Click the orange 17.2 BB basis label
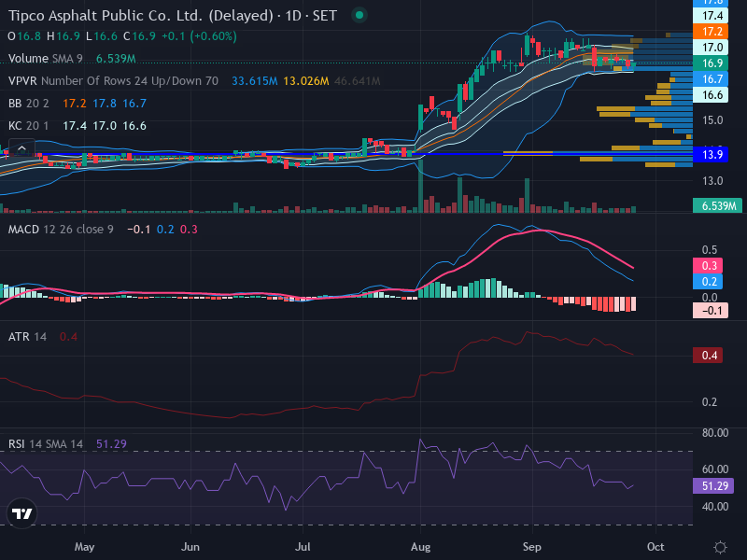The image size is (747, 560). (x=711, y=32)
